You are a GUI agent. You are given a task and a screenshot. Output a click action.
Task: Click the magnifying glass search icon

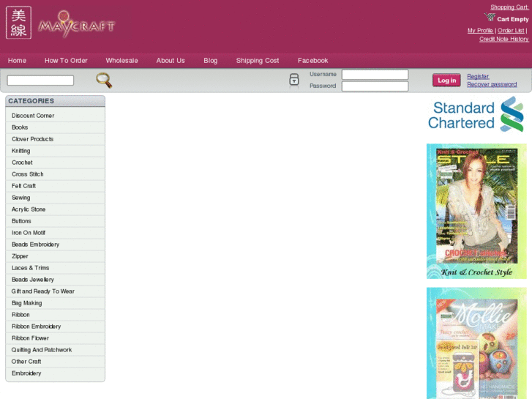[x=104, y=81]
